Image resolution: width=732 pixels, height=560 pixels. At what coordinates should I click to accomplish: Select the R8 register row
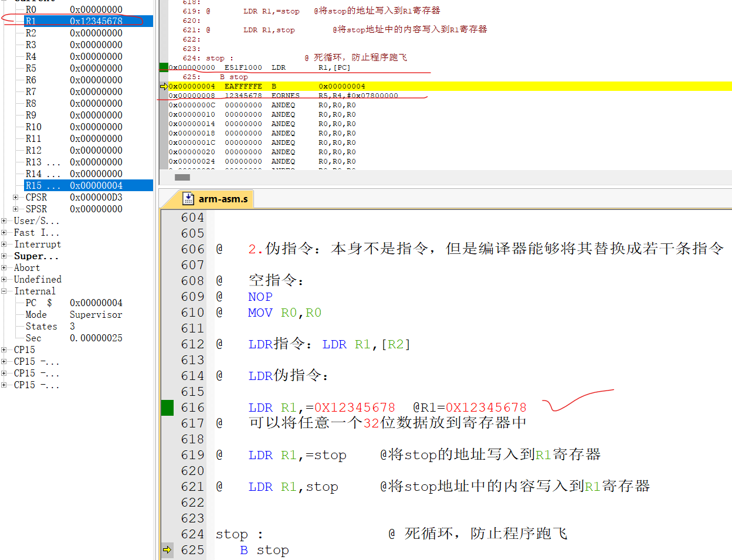[88, 103]
